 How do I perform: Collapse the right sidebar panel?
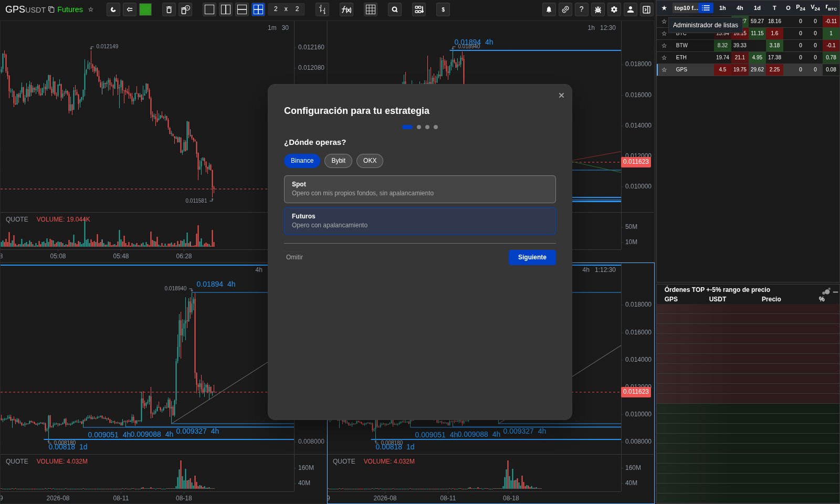[647, 9]
